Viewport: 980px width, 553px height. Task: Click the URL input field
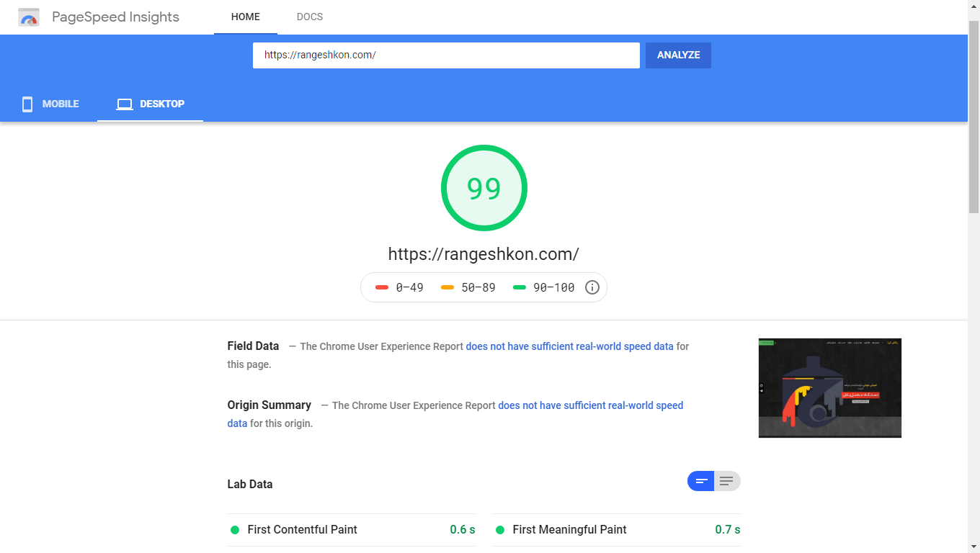point(446,55)
